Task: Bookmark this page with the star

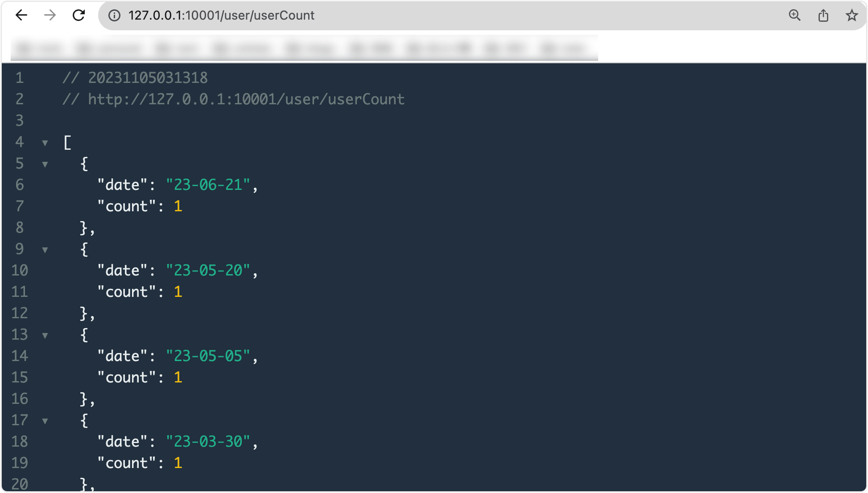Action: tap(851, 16)
